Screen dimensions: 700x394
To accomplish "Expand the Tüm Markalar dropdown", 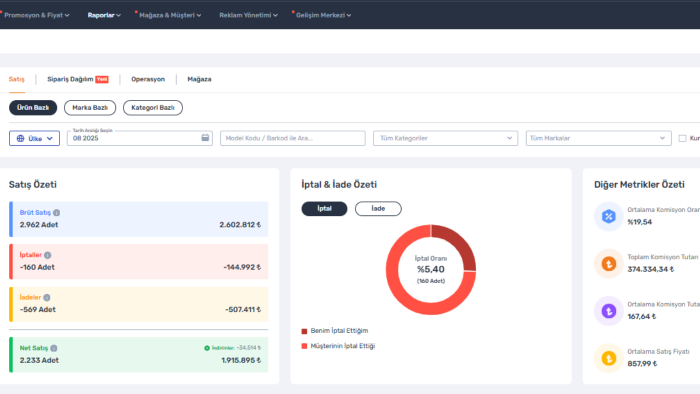I will click(x=598, y=138).
